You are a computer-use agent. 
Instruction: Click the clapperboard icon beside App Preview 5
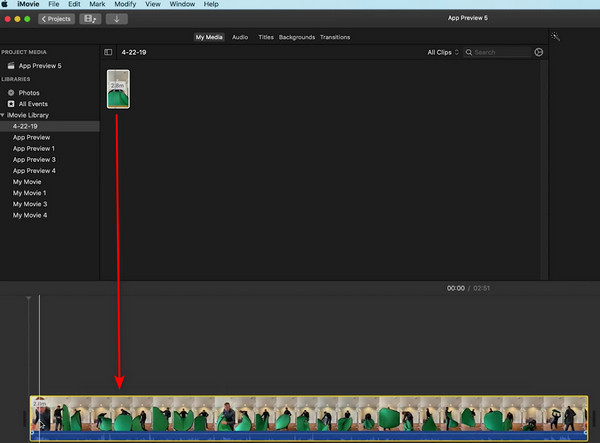(x=11, y=65)
